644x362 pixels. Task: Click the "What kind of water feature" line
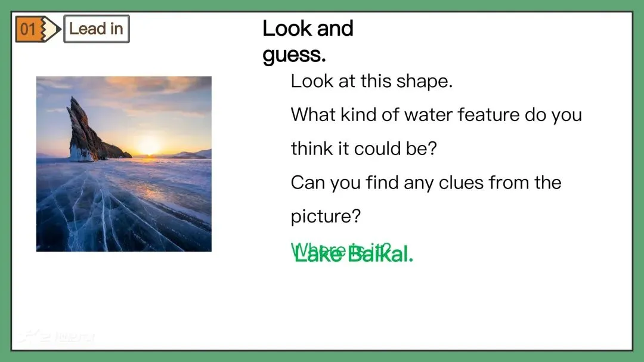[x=436, y=115]
